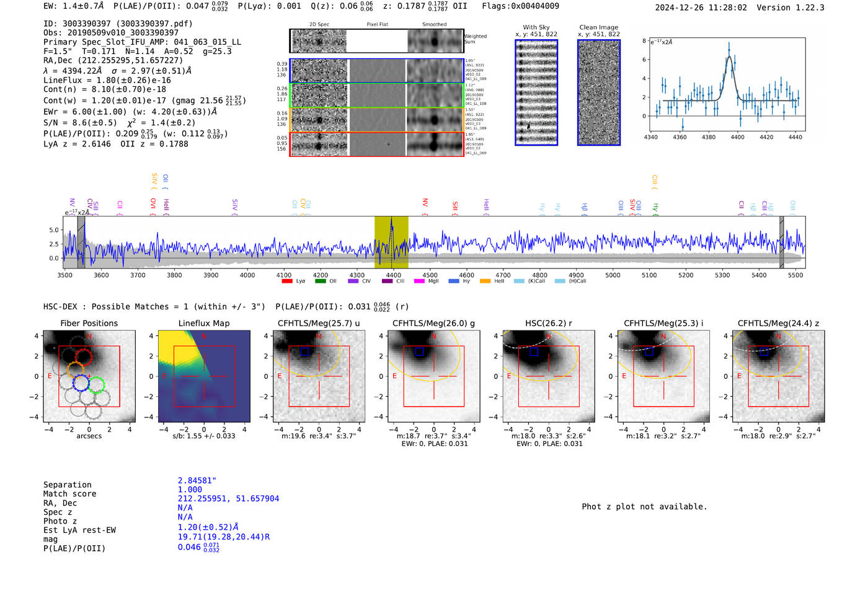Open the CFHTLS/Meg(24.4) z image
This screenshot has height=591, width=868.
click(778, 376)
